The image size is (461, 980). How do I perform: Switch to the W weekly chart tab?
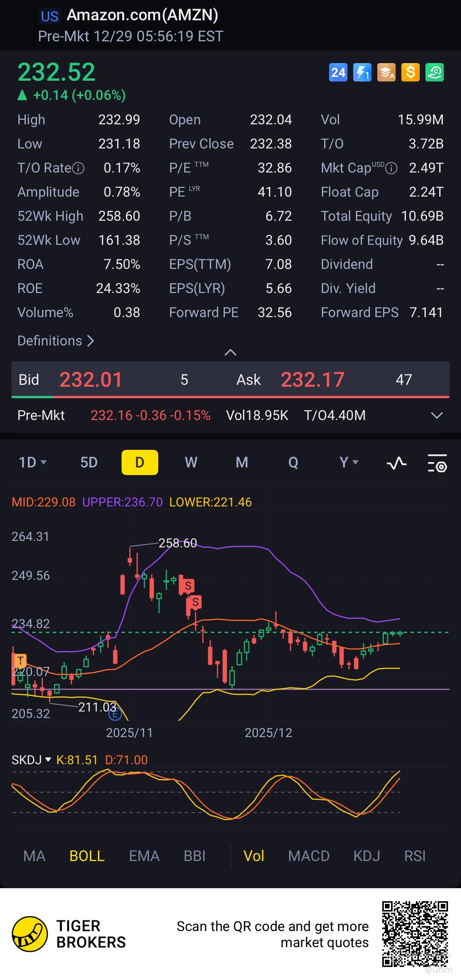coord(191,462)
